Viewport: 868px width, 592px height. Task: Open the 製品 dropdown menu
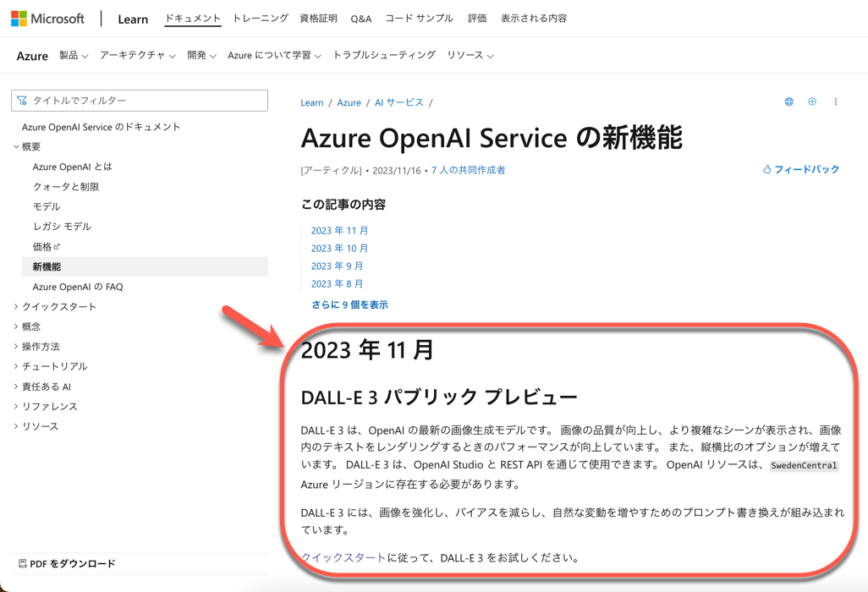[73, 55]
